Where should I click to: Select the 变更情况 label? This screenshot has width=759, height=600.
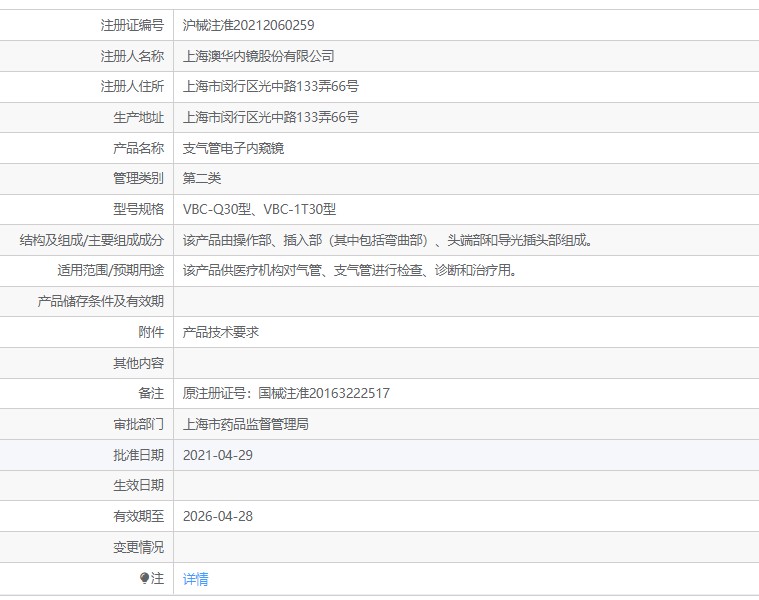click(x=138, y=547)
